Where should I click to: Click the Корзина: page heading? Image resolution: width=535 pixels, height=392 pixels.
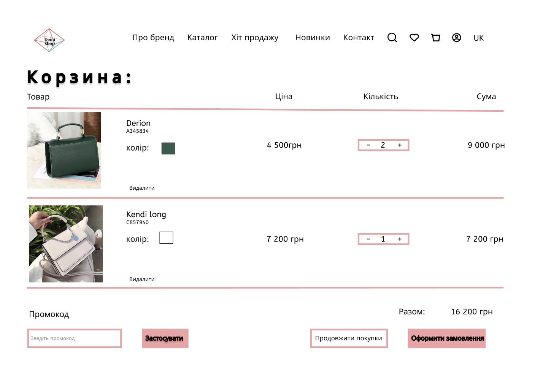pyautogui.click(x=79, y=77)
